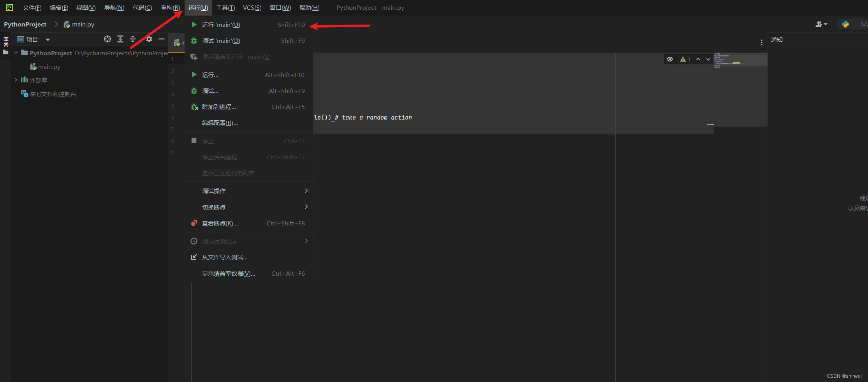Open 编辑配置(R)... menu entry
This screenshot has height=382, width=868.
[249, 123]
